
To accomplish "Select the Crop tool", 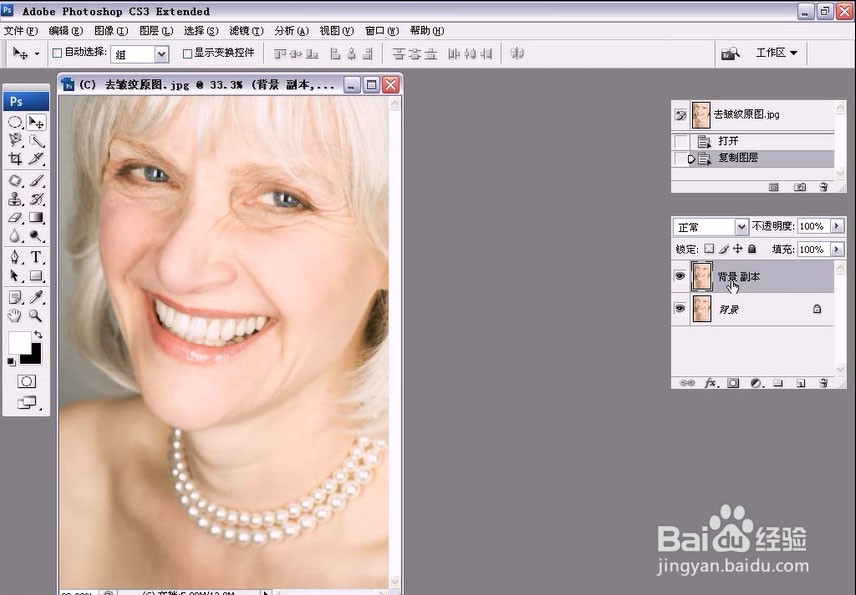I will coord(15,158).
